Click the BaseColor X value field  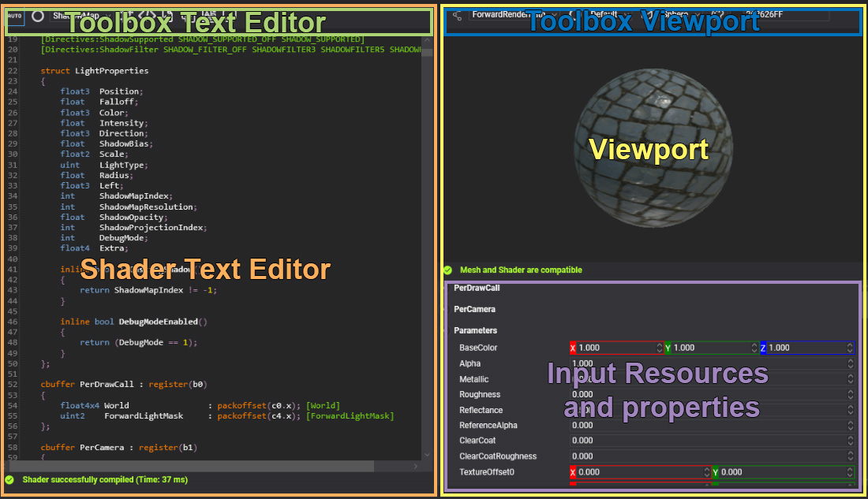point(615,348)
